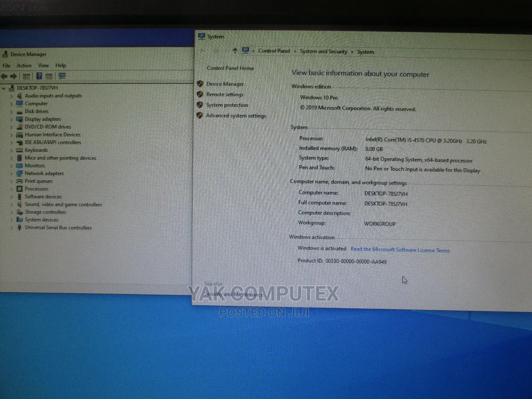532x399 pixels.
Task: Expand the Human Interface Devices category
Action: pyautogui.click(x=11, y=135)
